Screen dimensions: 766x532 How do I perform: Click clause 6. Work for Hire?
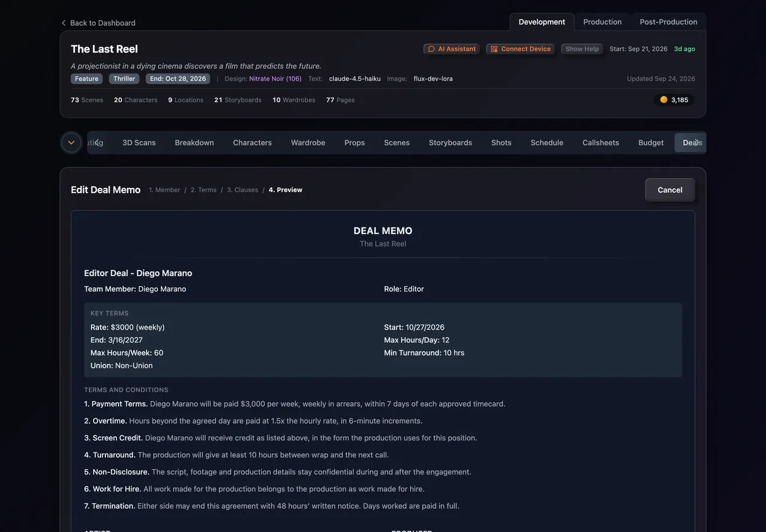click(254, 489)
